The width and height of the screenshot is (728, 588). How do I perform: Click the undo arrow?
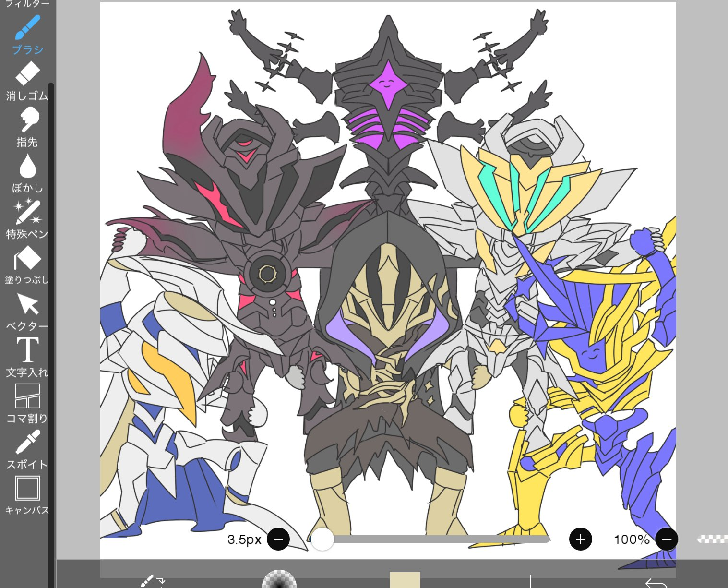[656, 583]
